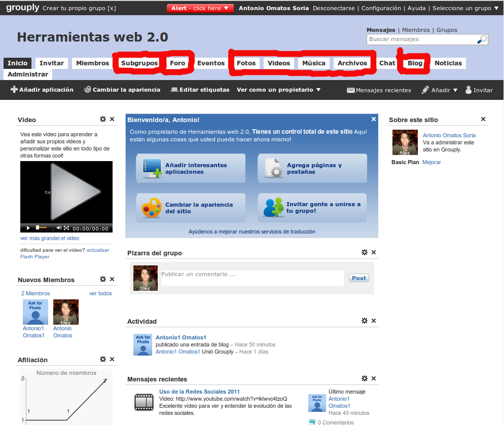504x425 pixels.
Task: Close the Nuevos Miembros widget
Action: pyautogui.click(x=112, y=279)
